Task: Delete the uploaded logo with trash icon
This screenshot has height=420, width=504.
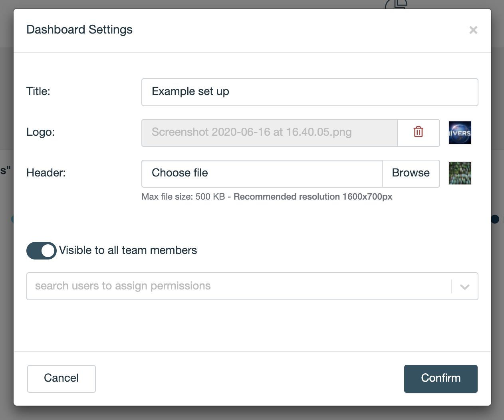Action: point(418,133)
